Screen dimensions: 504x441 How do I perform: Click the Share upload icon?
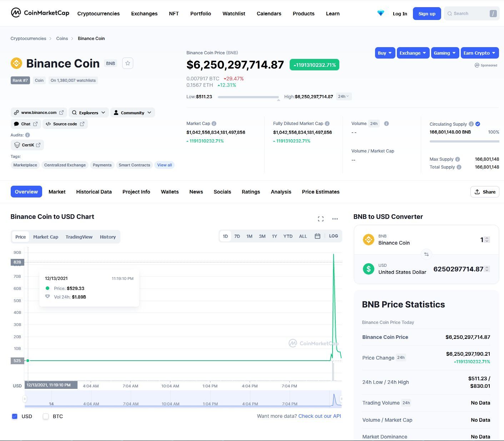(x=477, y=192)
